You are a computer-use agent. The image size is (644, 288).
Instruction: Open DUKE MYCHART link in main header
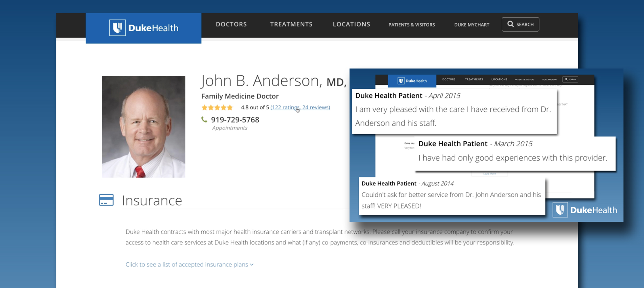(x=472, y=25)
